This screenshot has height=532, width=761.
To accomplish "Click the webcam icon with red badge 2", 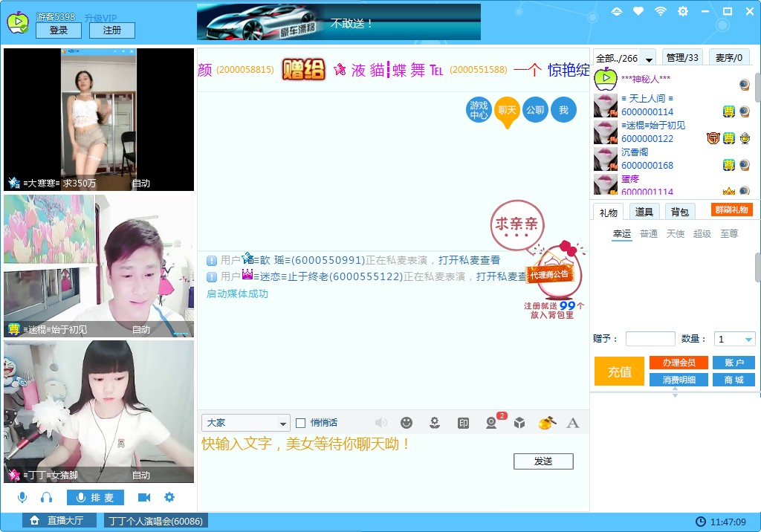I will click(x=491, y=423).
